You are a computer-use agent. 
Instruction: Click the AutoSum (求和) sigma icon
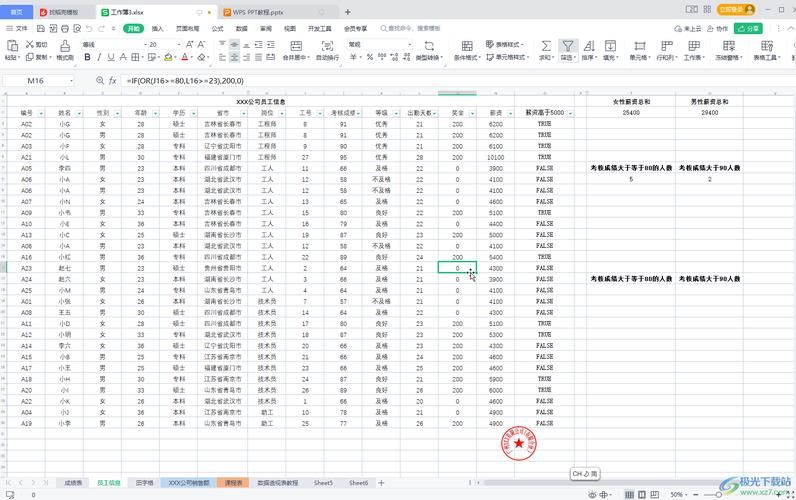click(x=546, y=46)
